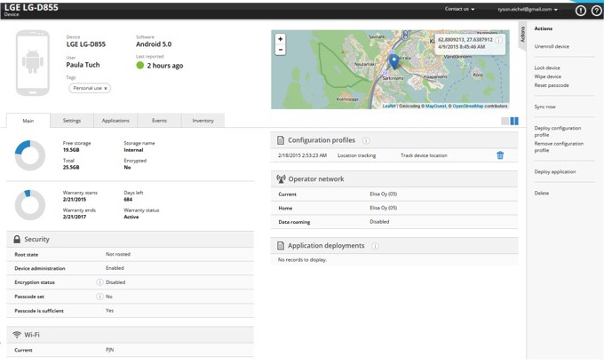604x364 pixels.
Task: Switch to single-column layout view
Action: pos(505,121)
